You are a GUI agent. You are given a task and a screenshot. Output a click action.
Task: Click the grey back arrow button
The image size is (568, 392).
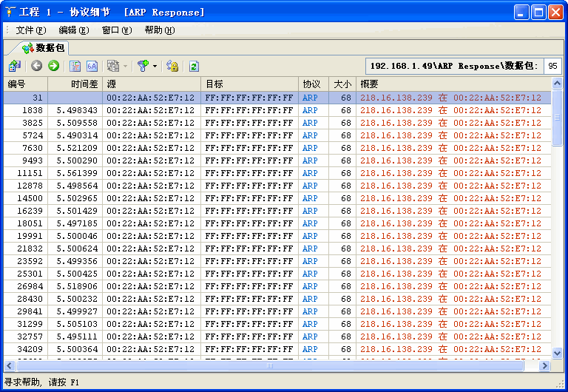click(x=36, y=66)
